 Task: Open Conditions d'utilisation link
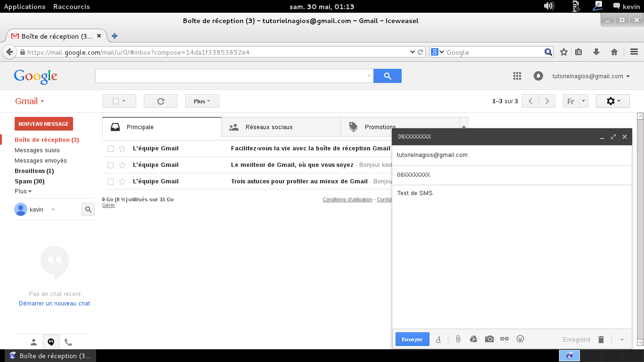(x=347, y=200)
